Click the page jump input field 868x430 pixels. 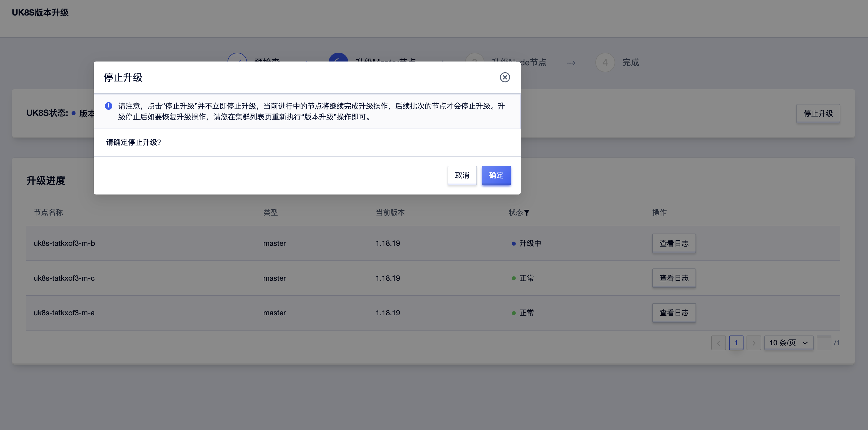pyautogui.click(x=824, y=343)
